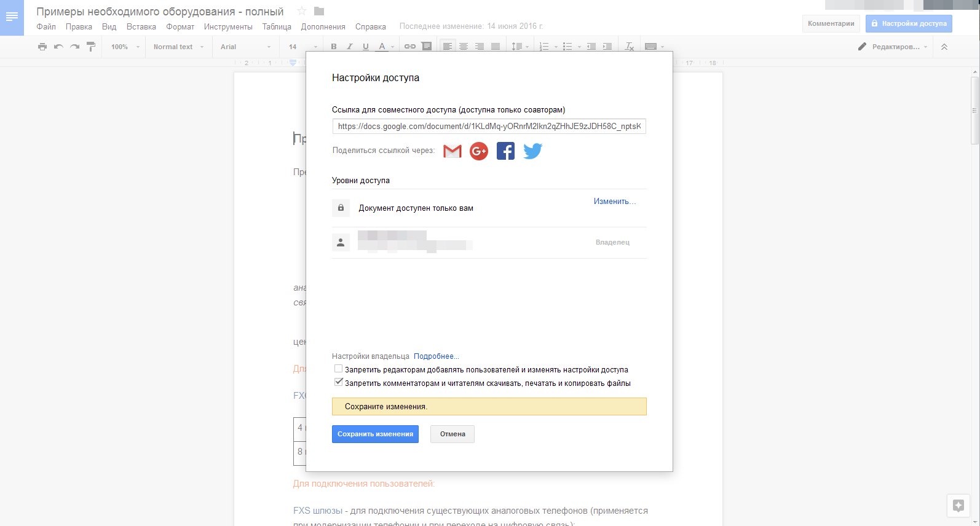
Task: Clear text formatting
Action: click(x=630, y=47)
